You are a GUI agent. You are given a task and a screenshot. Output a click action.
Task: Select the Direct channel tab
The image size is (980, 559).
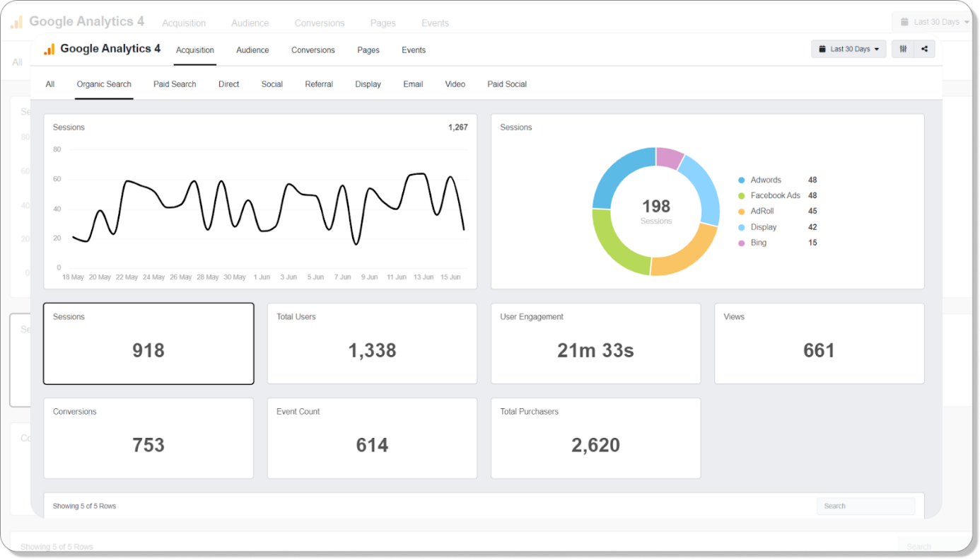(229, 84)
